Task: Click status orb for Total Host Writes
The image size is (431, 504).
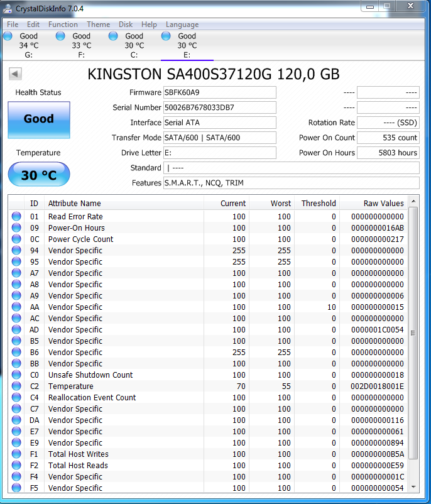Action: point(16,454)
